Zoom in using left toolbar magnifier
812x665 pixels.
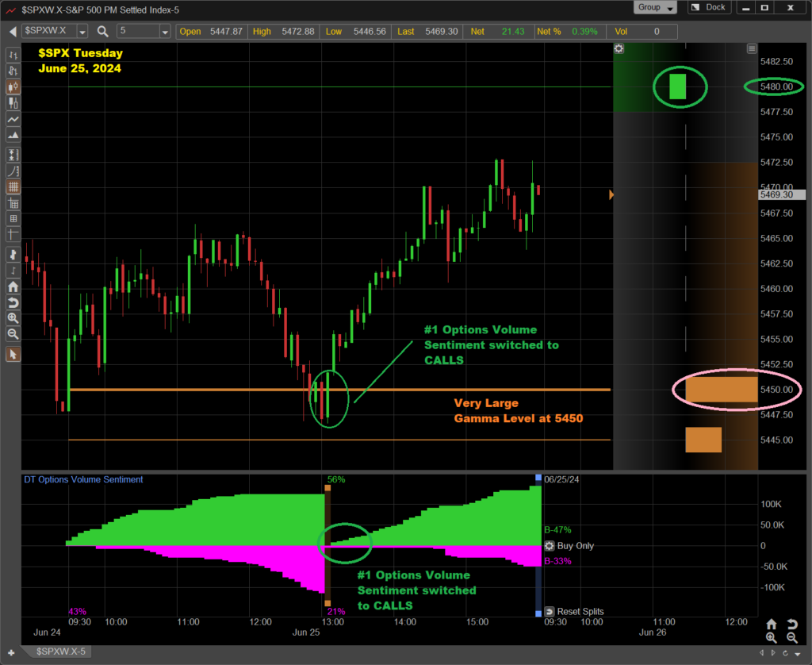point(13,317)
